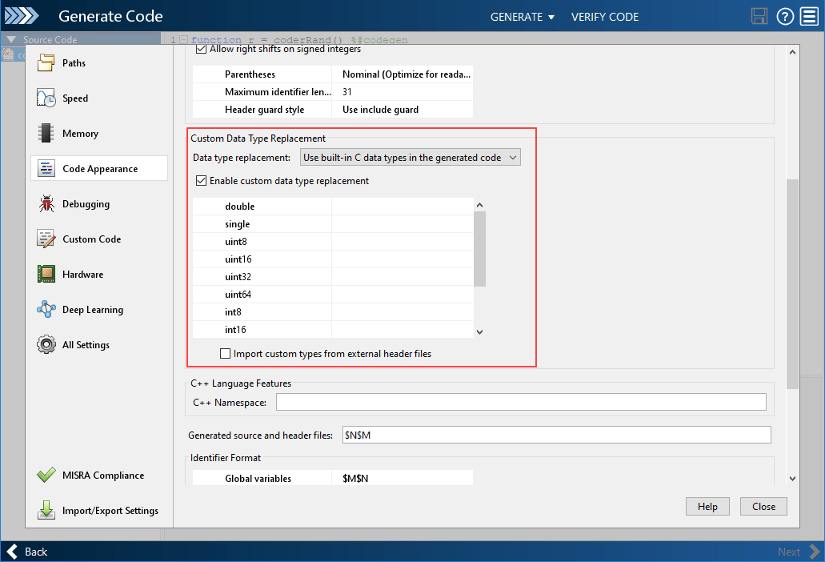Open the Data type replacement dropdown

pos(410,157)
